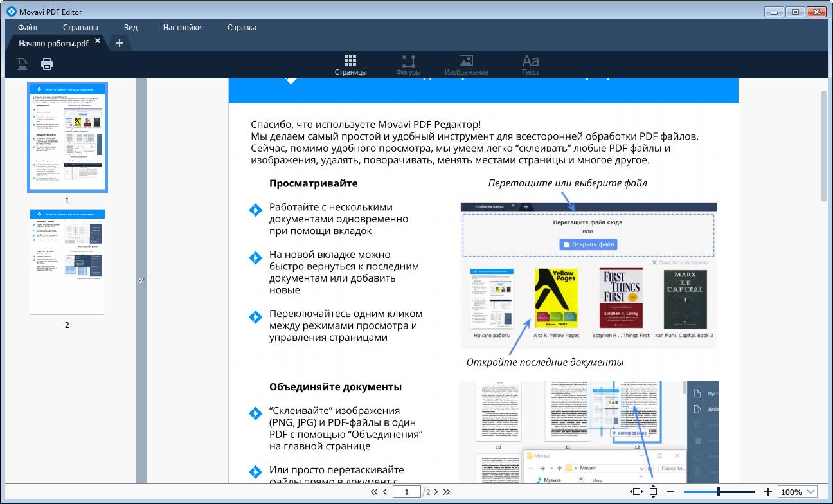The width and height of the screenshot is (833, 504).
Task: Collapse the page thumbnails sidebar
Action: [x=141, y=280]
